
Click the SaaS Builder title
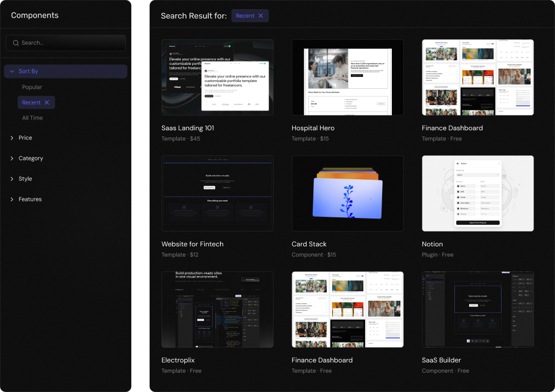point(441,360)
